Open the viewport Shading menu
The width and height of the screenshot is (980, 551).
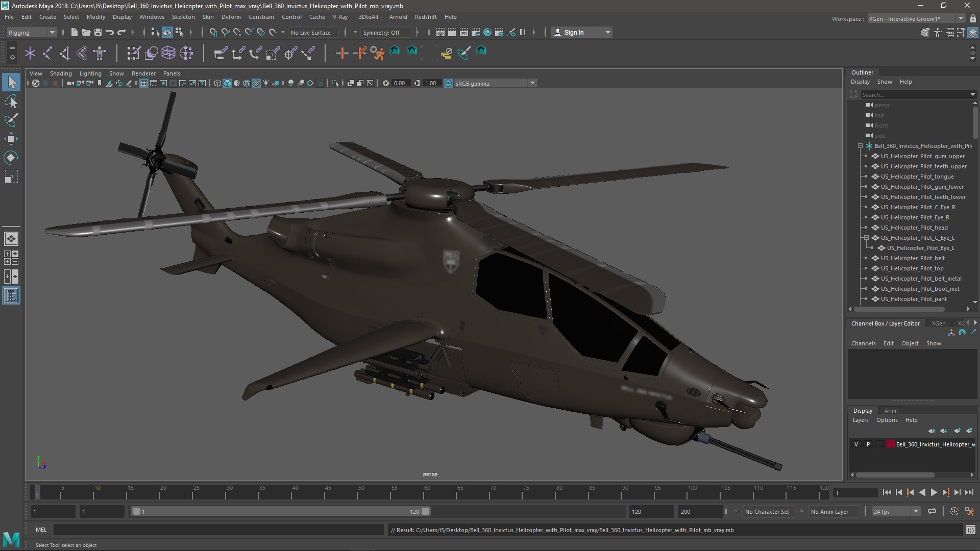[x=61, y=73]
